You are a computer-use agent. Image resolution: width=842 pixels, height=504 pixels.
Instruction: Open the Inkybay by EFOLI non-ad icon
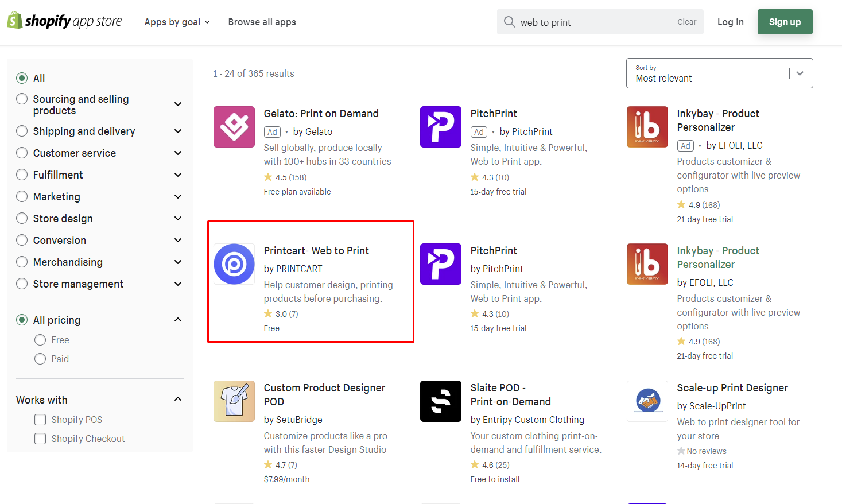(647, 264)
